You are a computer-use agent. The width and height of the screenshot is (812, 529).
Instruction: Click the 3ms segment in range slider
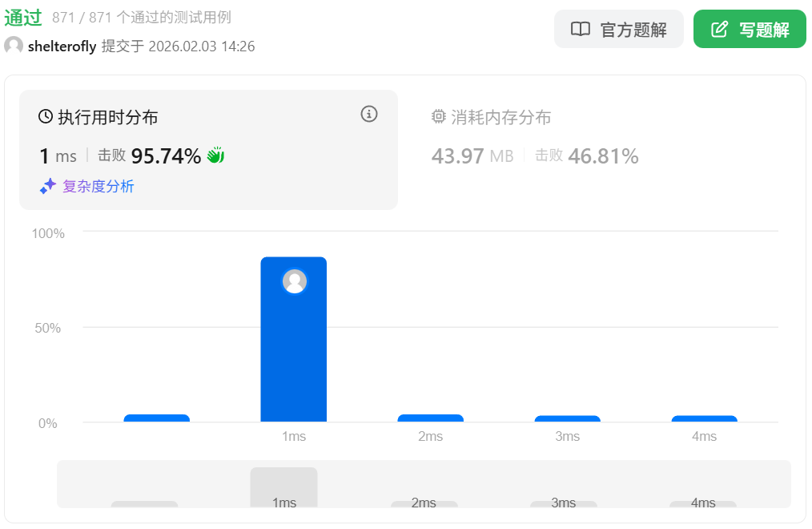[x=563, y=503]
